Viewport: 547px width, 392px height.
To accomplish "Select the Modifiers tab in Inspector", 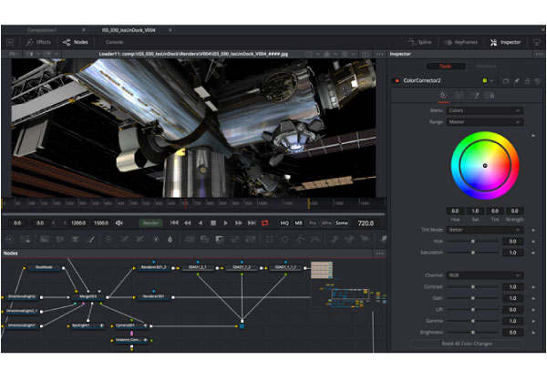I will 486,66.
